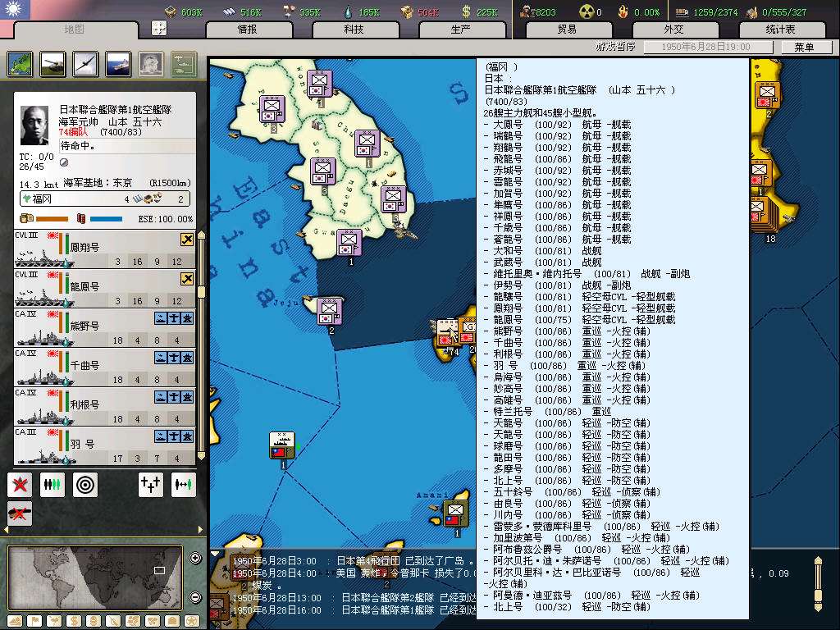Viewport: 840px width, 630px height.
Task: Select the land units tank icon
Action: (x=52, y=63)
